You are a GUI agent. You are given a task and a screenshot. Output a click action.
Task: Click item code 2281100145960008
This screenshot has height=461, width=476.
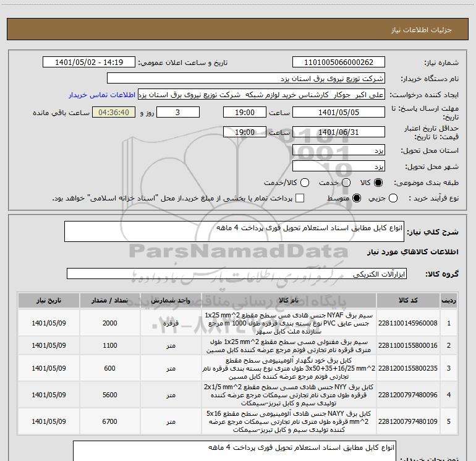[408, 323]
